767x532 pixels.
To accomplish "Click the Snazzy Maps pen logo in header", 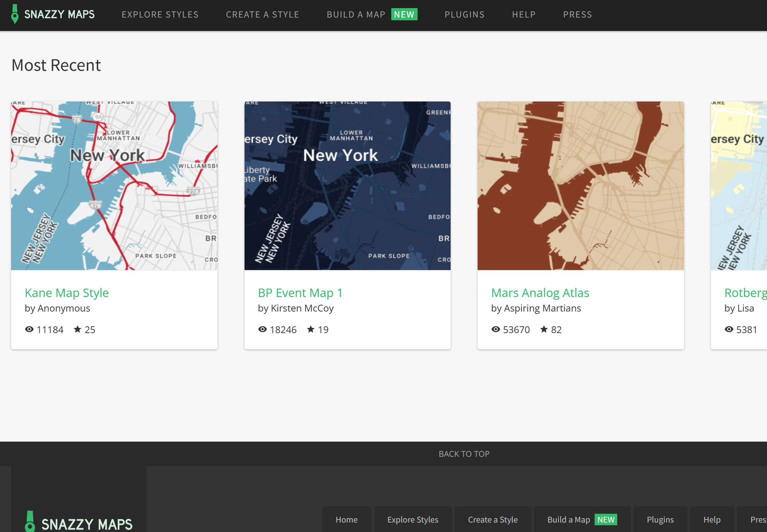I will 15,15.
